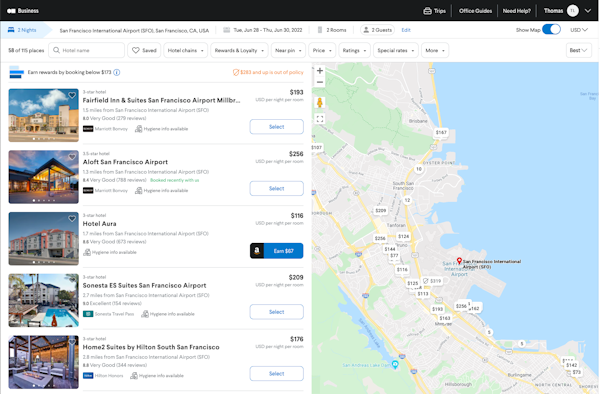The image size is (600, 394).
Task: Activate the Street View pegman icon
Action: 320,103
